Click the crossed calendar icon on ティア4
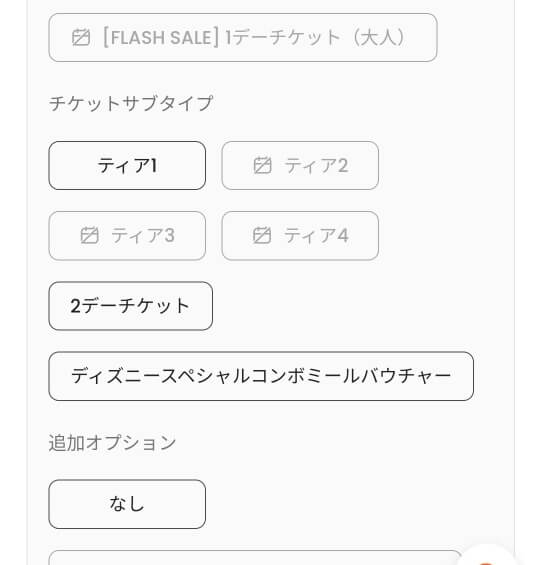This screenshot has width=540, height=565. (262, 235)
